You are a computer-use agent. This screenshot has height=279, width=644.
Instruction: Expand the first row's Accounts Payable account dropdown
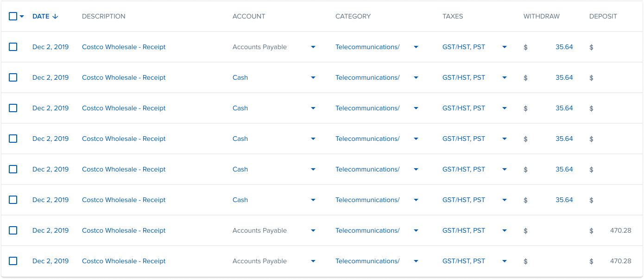[x=313, y=47]
